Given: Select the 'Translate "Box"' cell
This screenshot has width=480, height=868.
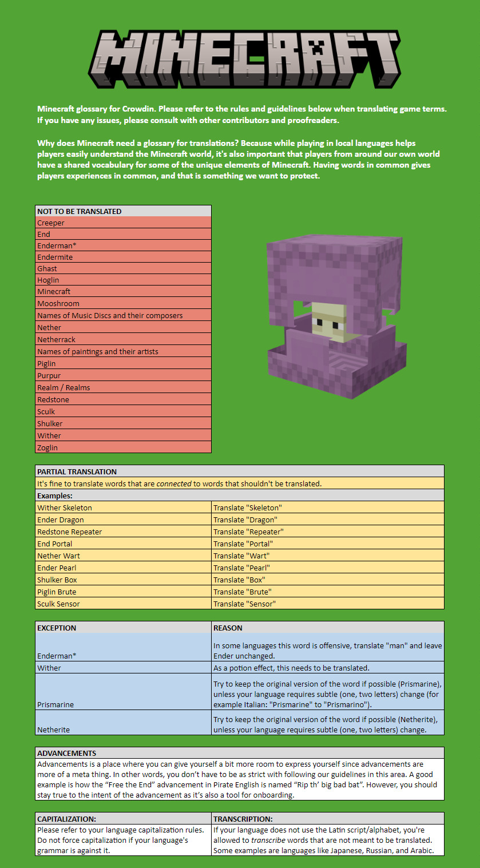Looking at the screenshot, I should coord(328,580).
